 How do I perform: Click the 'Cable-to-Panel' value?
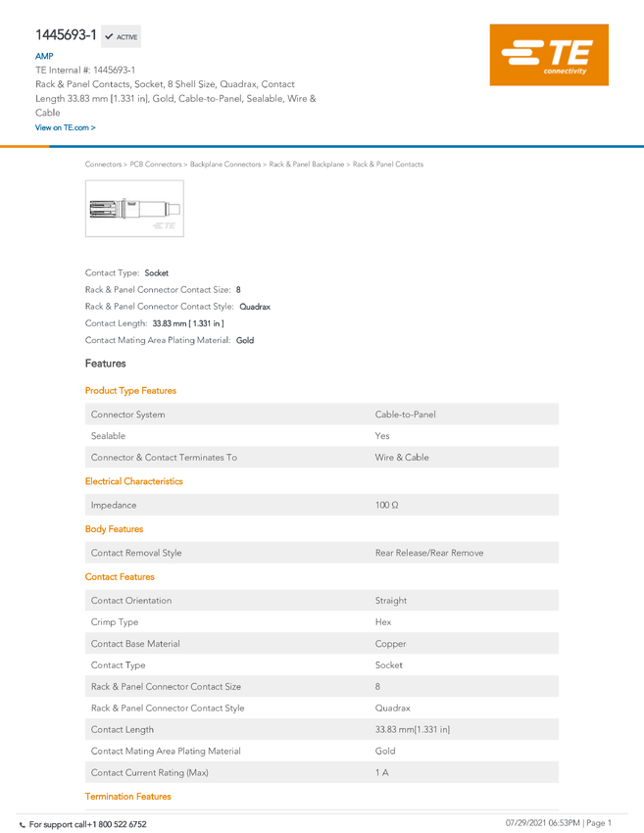tap(406, 415)
